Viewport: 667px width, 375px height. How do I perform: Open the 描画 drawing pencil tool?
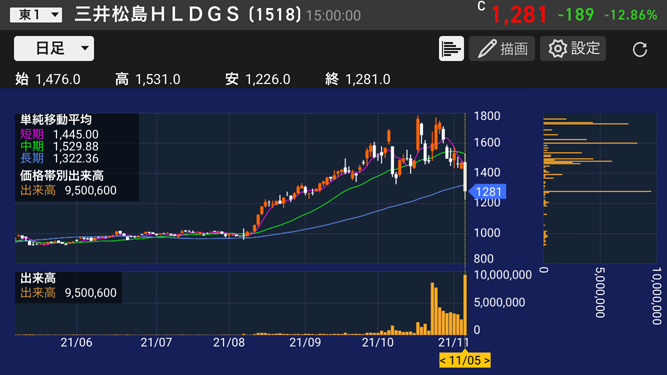coord(502,48)
